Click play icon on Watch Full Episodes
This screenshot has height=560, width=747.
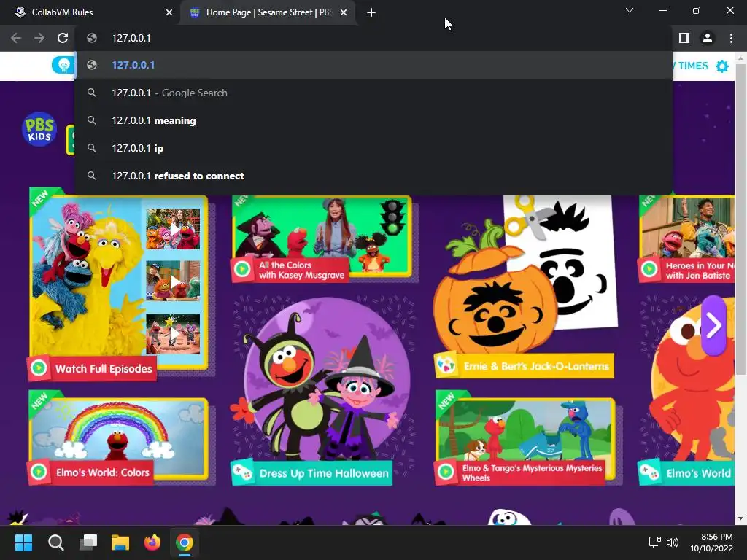39,368
